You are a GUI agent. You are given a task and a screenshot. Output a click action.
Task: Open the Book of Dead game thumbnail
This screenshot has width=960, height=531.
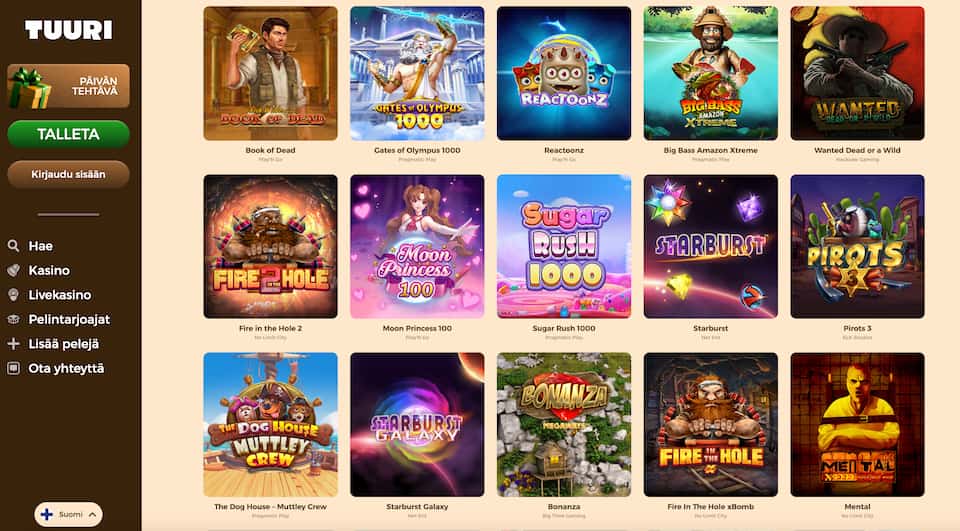270,73
